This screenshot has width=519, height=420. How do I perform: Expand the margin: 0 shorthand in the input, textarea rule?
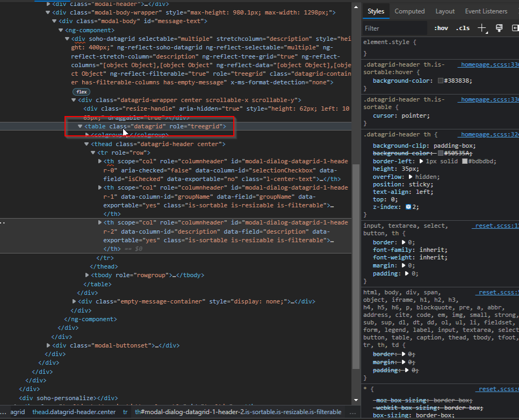pyautogui.click(x=403, y=265)
